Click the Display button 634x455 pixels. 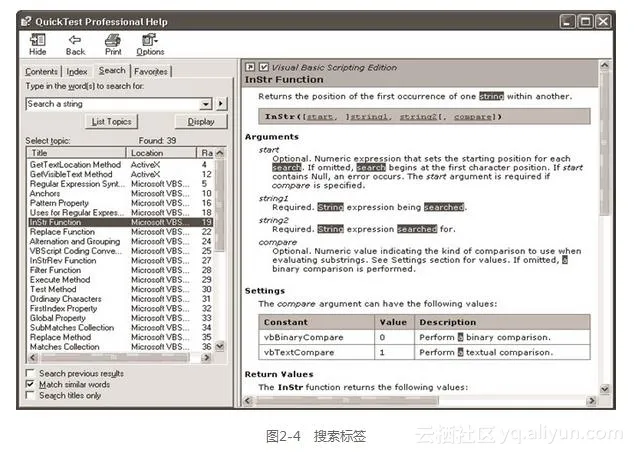(201, 122)
